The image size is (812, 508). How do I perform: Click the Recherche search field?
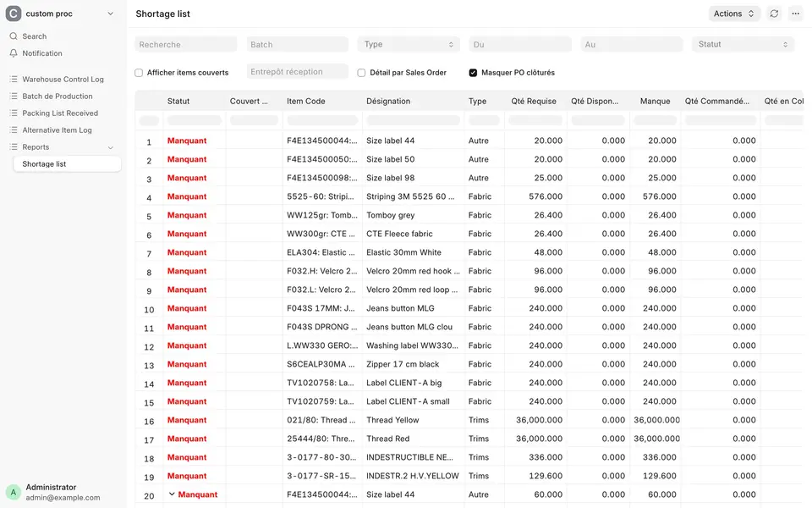point(186,45)
